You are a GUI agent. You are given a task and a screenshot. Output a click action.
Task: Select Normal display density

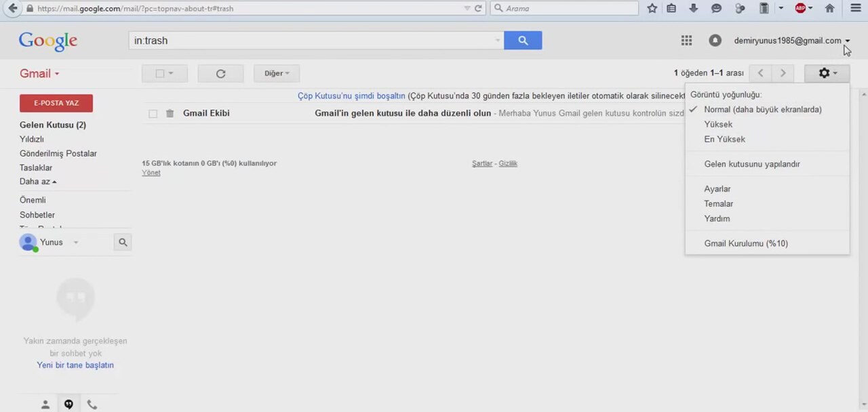tap(763, 109)
